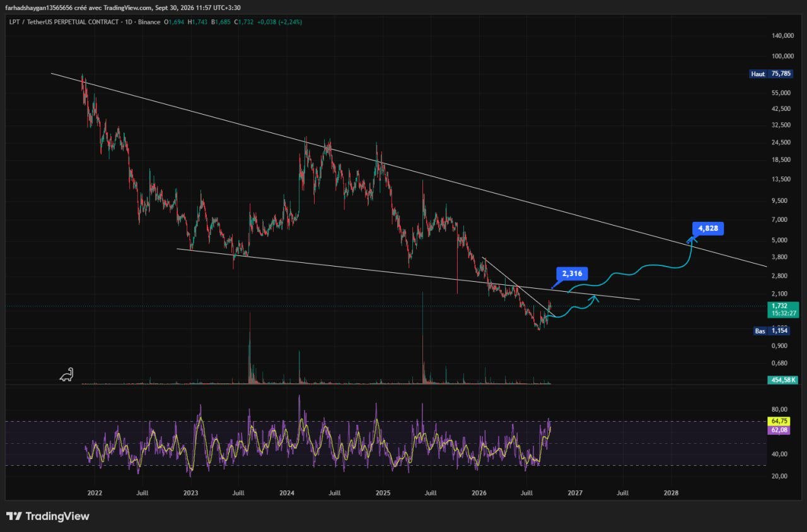This screenshot has height=532, width=807.
Task: Click the "40,00" RSI scale label
Action: (x=780, y=454)
